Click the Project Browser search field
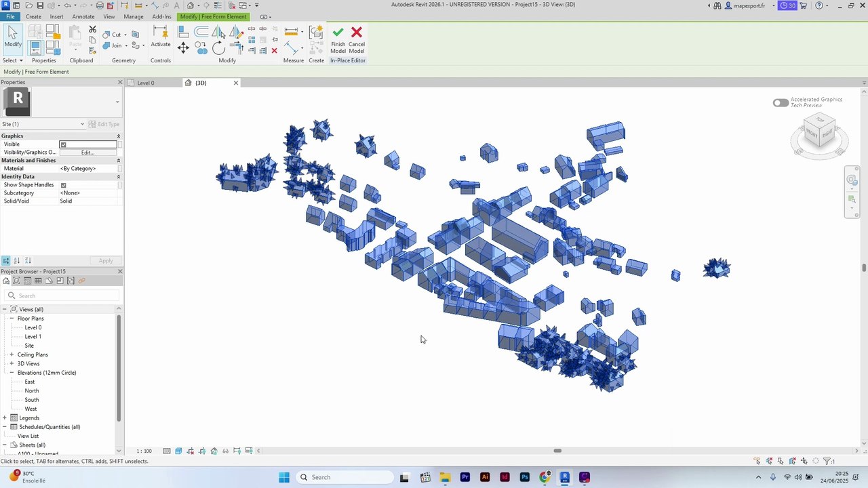 click(x=62, y=296)
